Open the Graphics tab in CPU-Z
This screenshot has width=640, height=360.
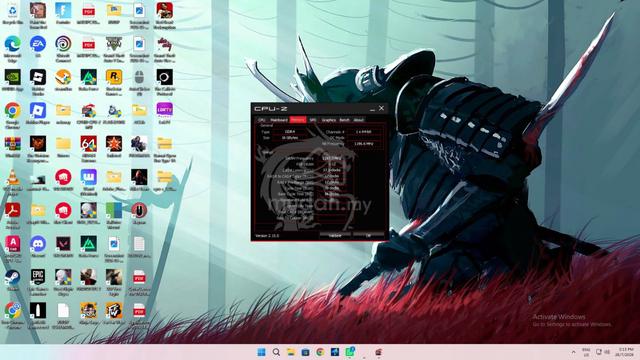tap(329, 120)
